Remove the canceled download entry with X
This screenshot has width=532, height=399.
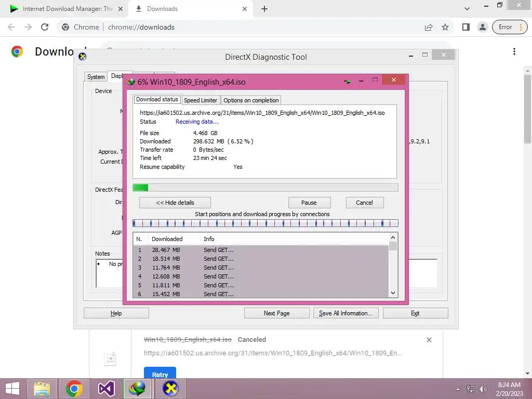pyautogui.click(x=429, y=340)
